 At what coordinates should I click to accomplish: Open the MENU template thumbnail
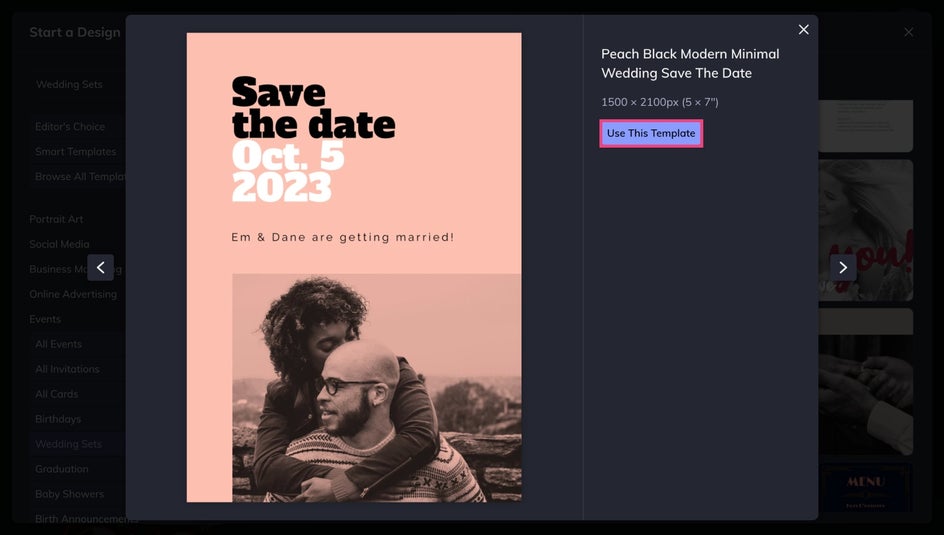click(865, 487)
